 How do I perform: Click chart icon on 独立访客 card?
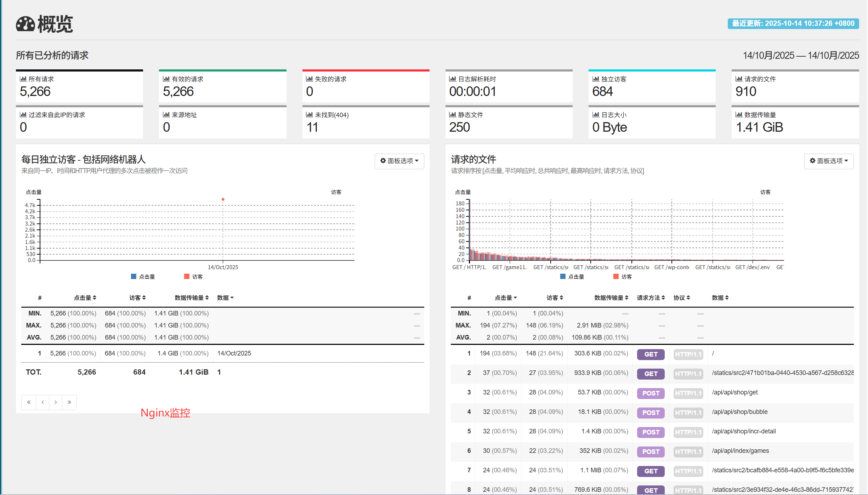596,79
